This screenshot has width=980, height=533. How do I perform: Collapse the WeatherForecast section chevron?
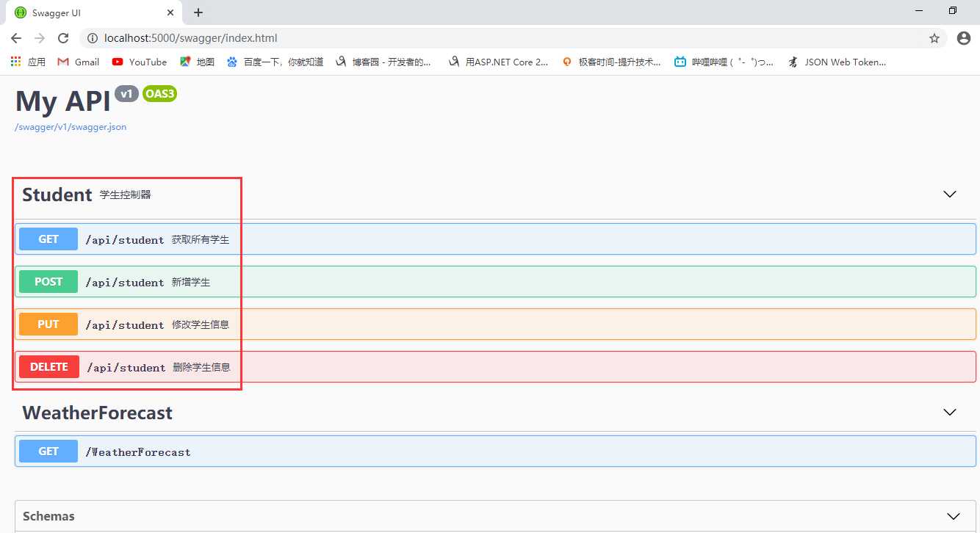[x=950, y=412]
